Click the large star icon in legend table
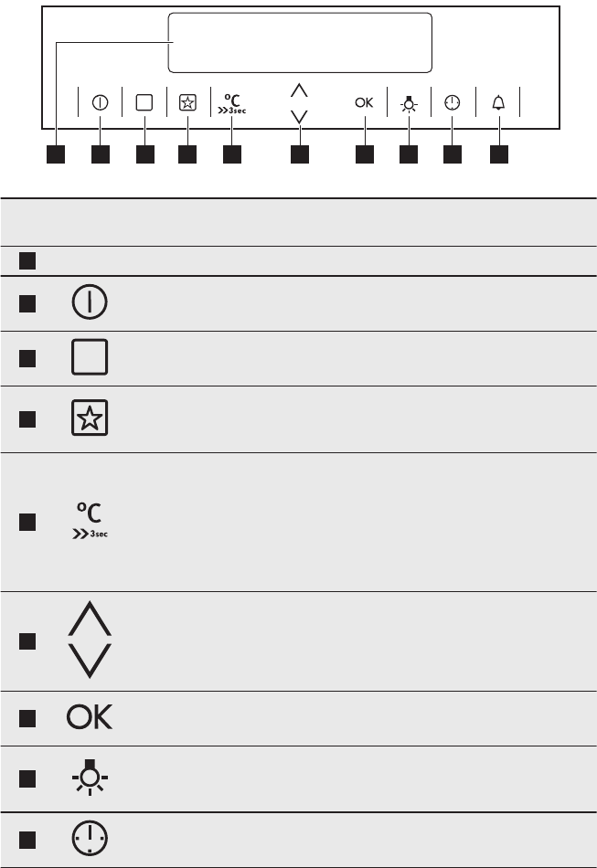 (90, 418)
